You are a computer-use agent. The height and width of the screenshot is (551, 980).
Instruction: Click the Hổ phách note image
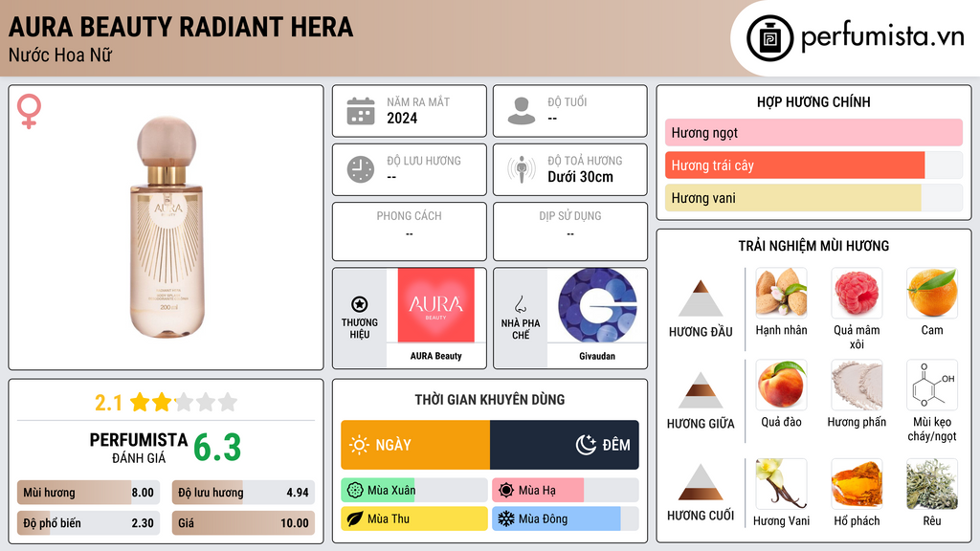tap(857, 484)
